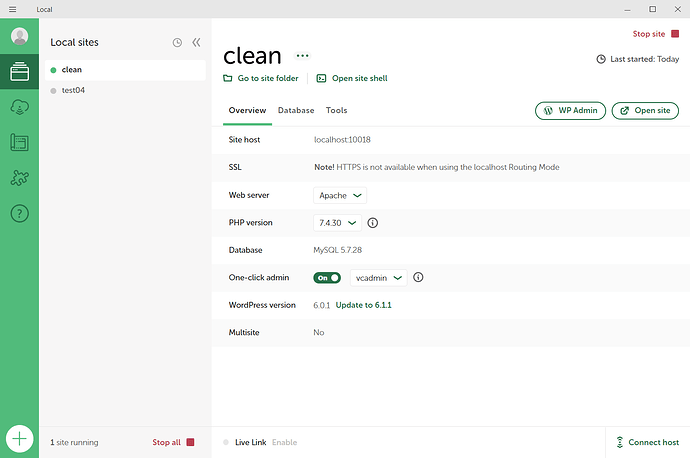Expand the Apache web server dropdown
690x458 pixels.
pos(340,195)
